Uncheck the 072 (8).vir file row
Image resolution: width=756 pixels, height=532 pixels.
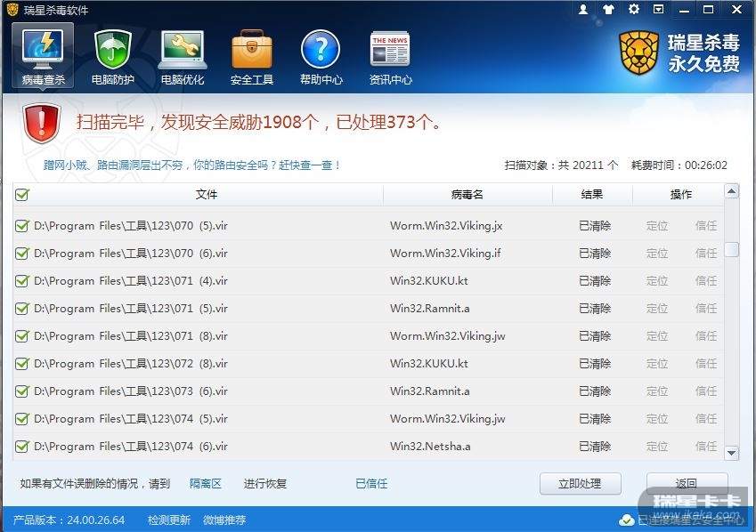pos(22,363)
